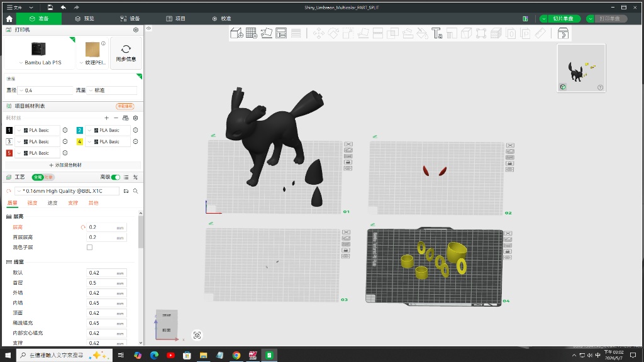Viewport: 644px width, 362px height.
Task: Select the Lay on face tool
Action: click(363, 33)
